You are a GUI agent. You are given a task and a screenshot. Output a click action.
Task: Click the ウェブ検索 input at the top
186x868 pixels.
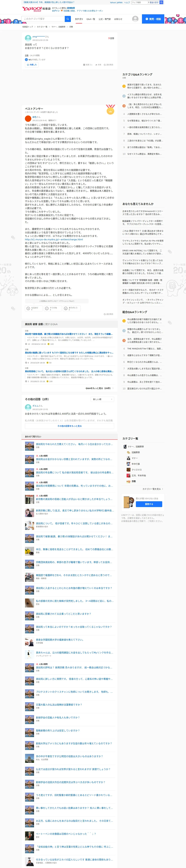point(139,2)
